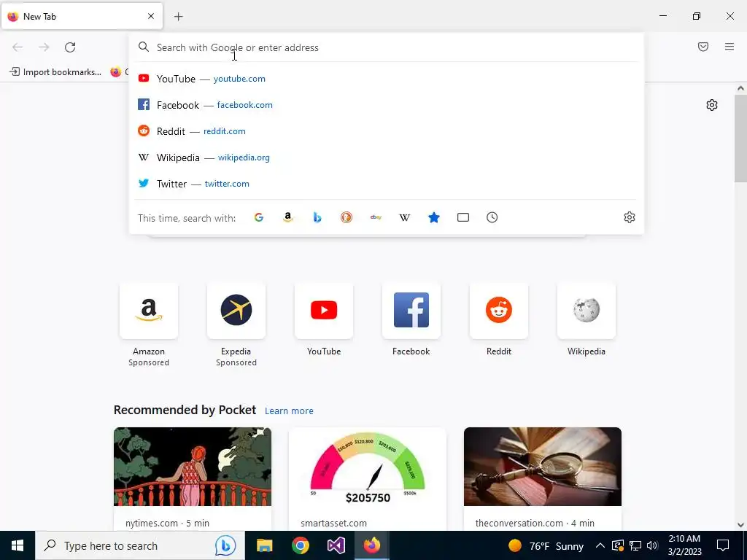The height and width of the screenshot is (560, 747).
Task: Select Twitter twitter.com suggestion
Action: 386,183
